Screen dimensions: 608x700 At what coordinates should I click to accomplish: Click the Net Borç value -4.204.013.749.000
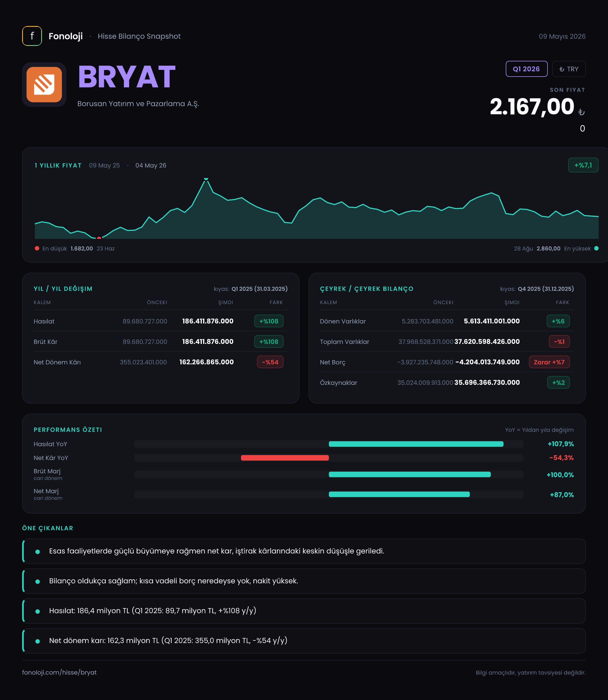click(487, 362)
